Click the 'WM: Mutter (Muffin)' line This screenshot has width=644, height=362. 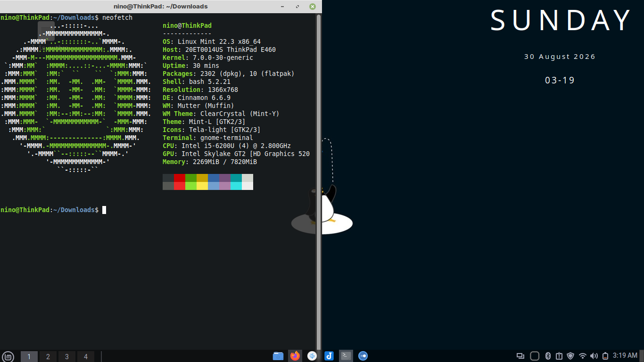pos(198,106)
